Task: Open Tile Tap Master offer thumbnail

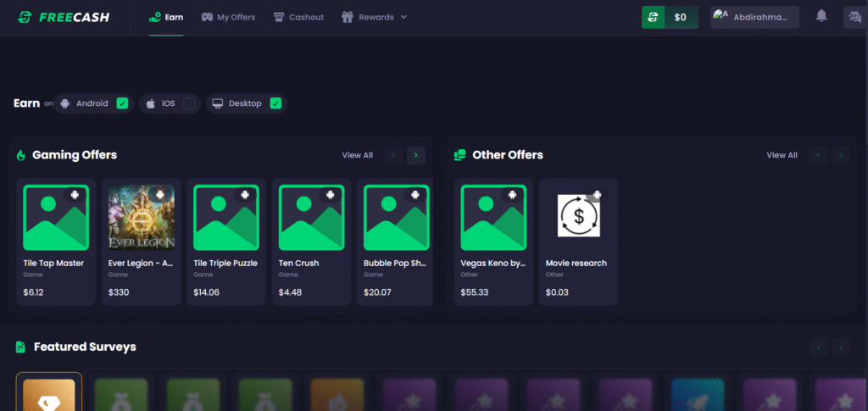Action: coord(56,218)
